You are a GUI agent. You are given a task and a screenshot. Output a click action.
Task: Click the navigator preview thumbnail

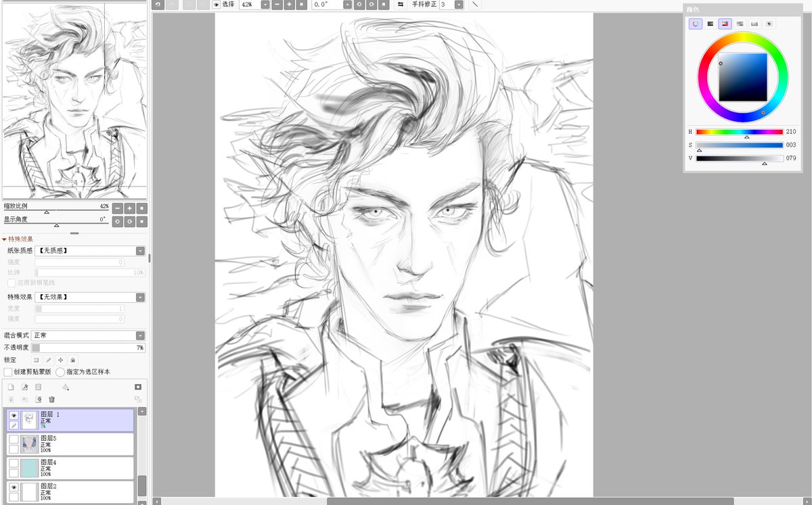(x=74, y=101)
